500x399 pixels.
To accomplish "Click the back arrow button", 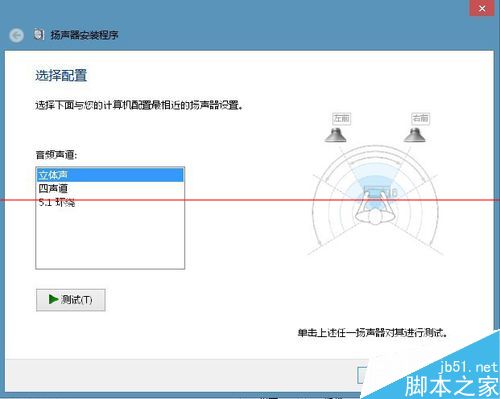I will 16,35.
